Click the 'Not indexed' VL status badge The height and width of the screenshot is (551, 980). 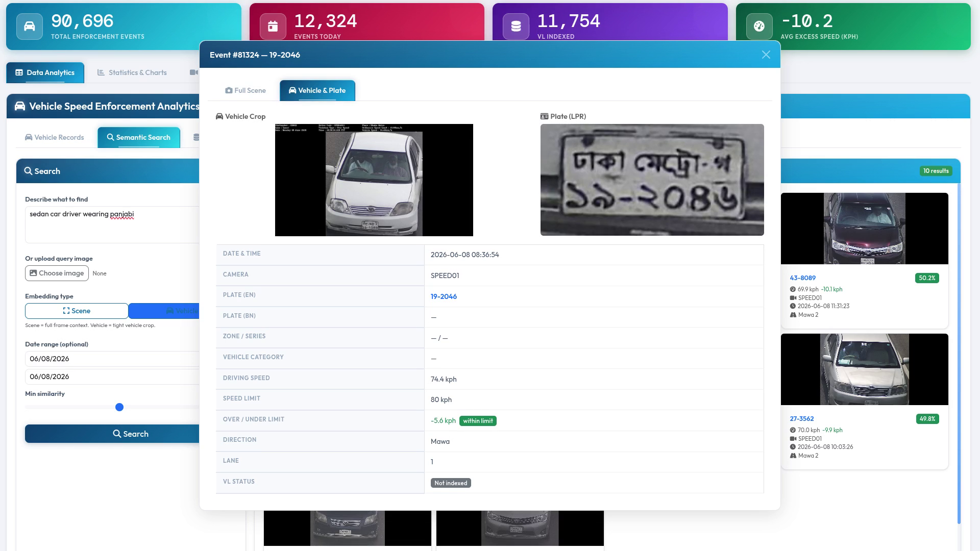451,483
